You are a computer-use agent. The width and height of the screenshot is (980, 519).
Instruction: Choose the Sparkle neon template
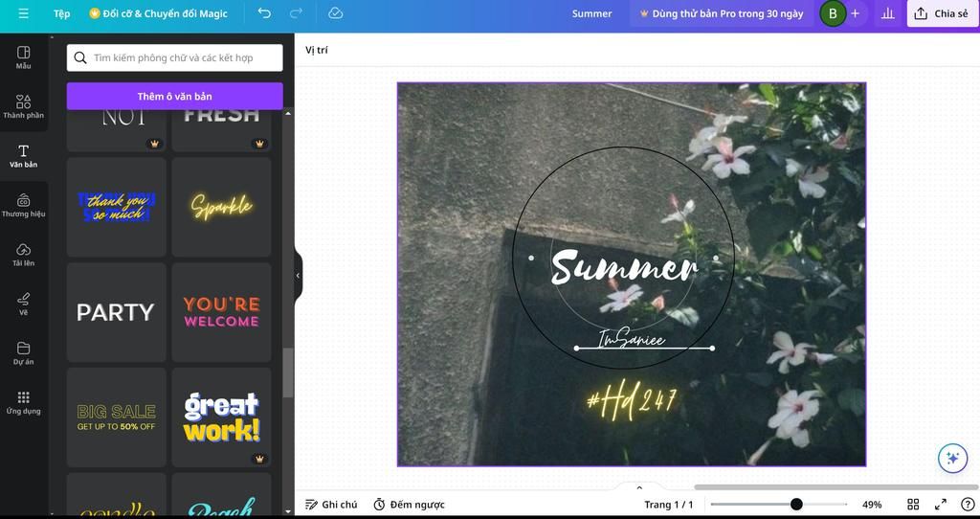221,207
